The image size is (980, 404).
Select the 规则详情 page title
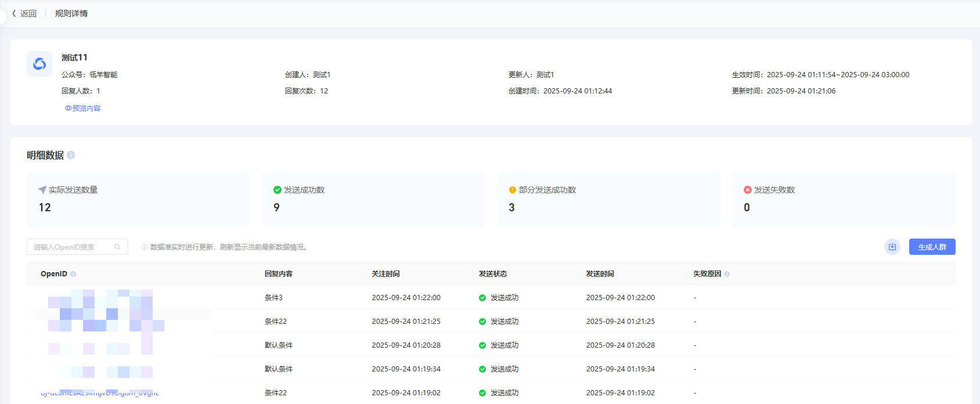(x=71, y=13)
